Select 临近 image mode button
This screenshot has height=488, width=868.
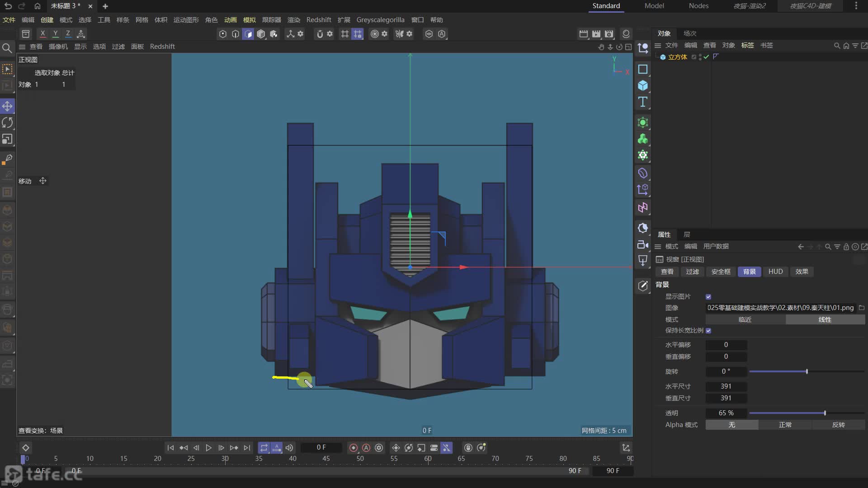(x=745, y=319)
